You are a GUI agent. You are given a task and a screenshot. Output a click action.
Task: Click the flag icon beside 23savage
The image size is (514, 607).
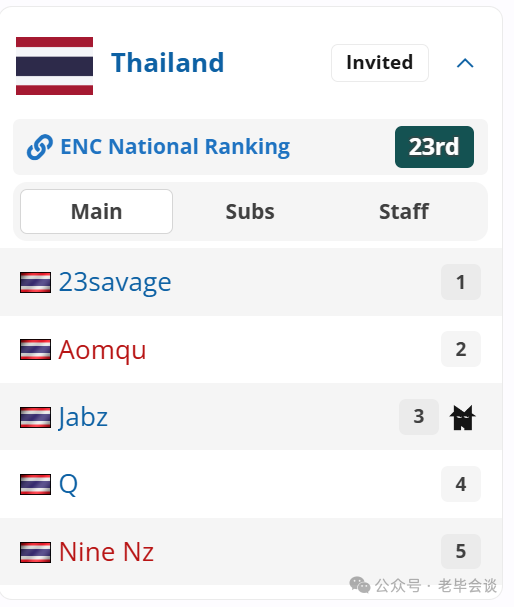(x=35, y=282)
